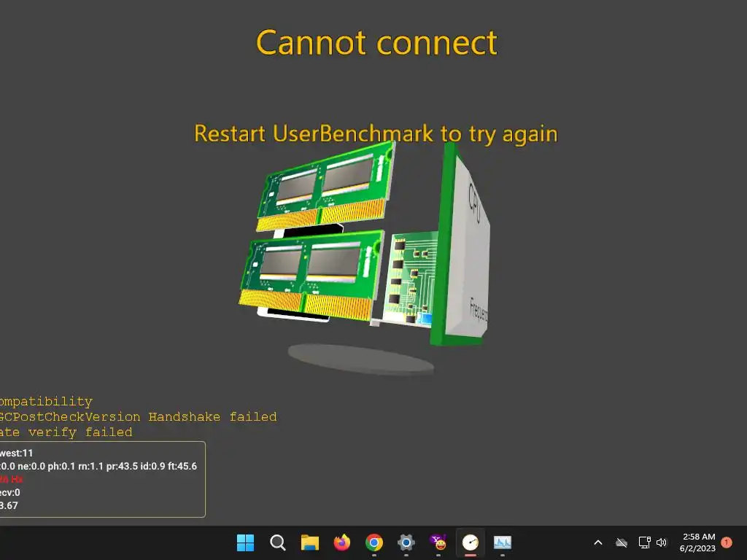Click the lower RAM module graphic
Screen dimensions: 747x560
[312, 276]
